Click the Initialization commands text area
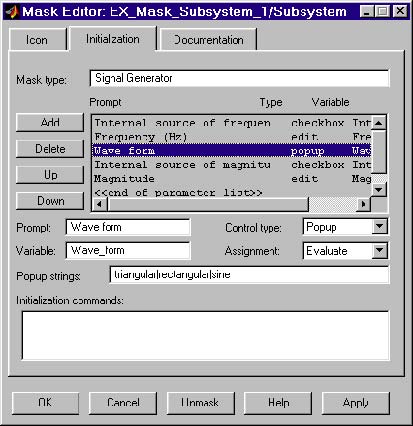This screenshot has height=426, width=413. (205, 335)
